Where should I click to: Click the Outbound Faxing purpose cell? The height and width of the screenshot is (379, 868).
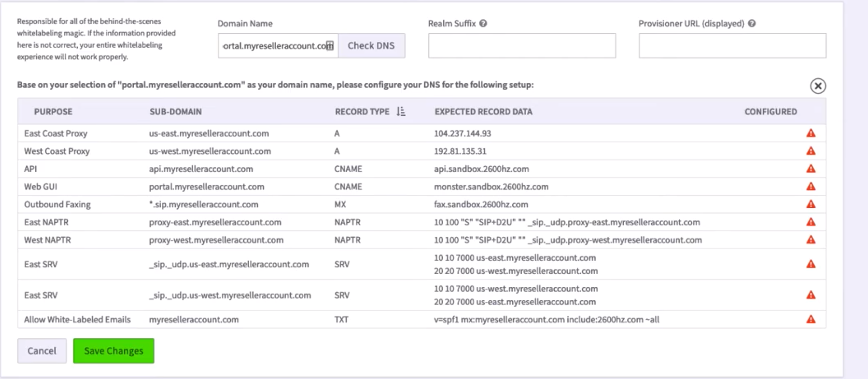[57, 204]
